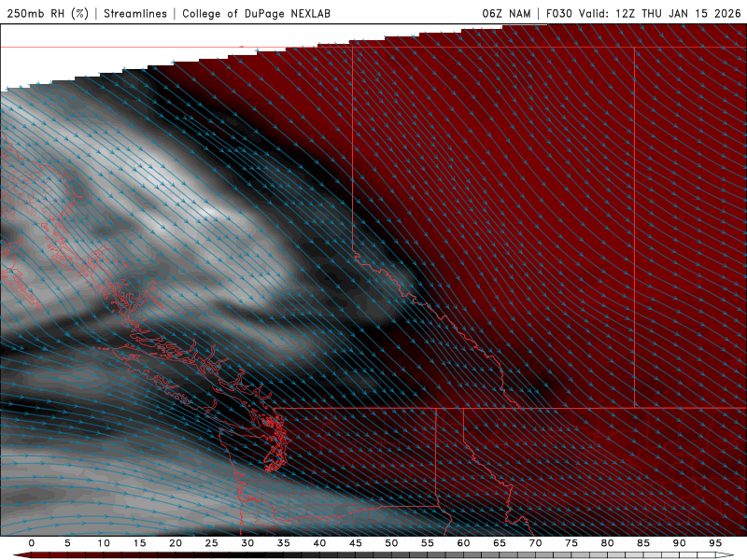Click the 60 label on the color scale
This screenshot has width=747, height=560.
(463, 543)
